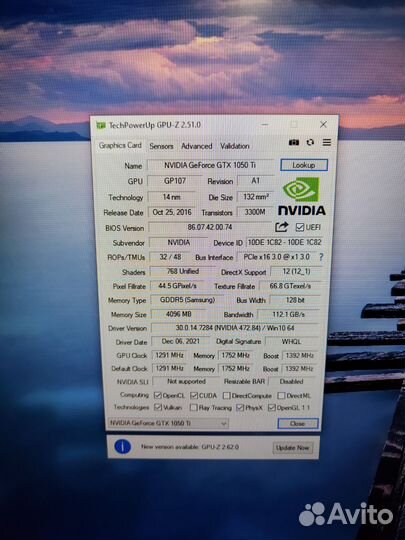
Task: Toggle the Vulkan checkbox
Action: (158, 407)
